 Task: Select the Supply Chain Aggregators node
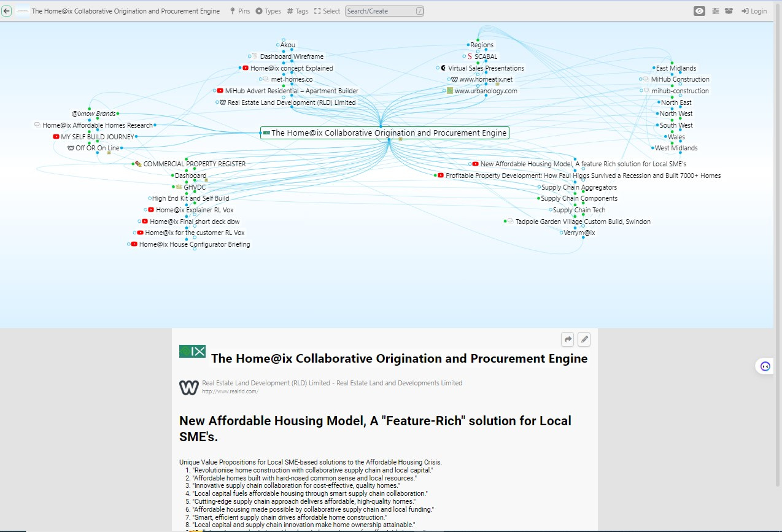pyautogui.click(x=579, y=187)
